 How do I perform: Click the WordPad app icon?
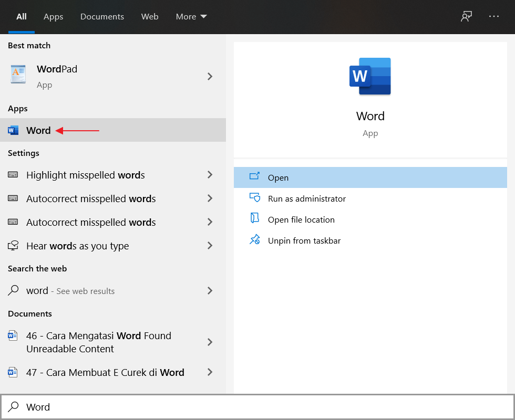[18, 74]
